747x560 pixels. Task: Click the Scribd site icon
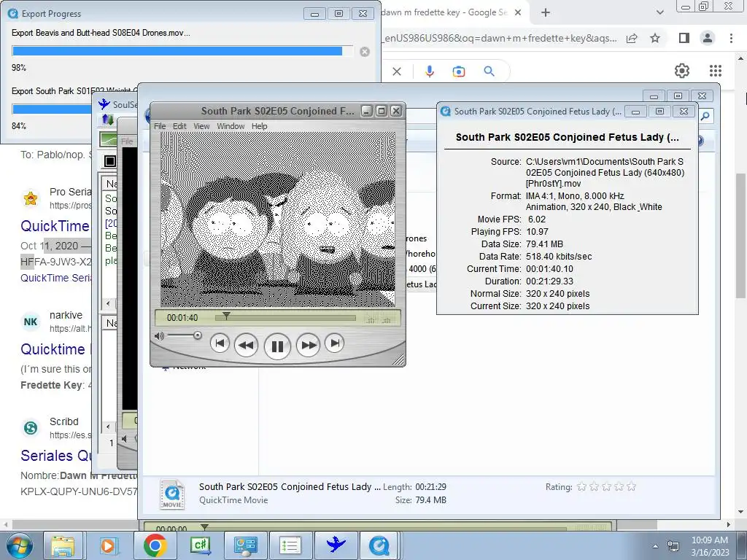tap(31, 427)
